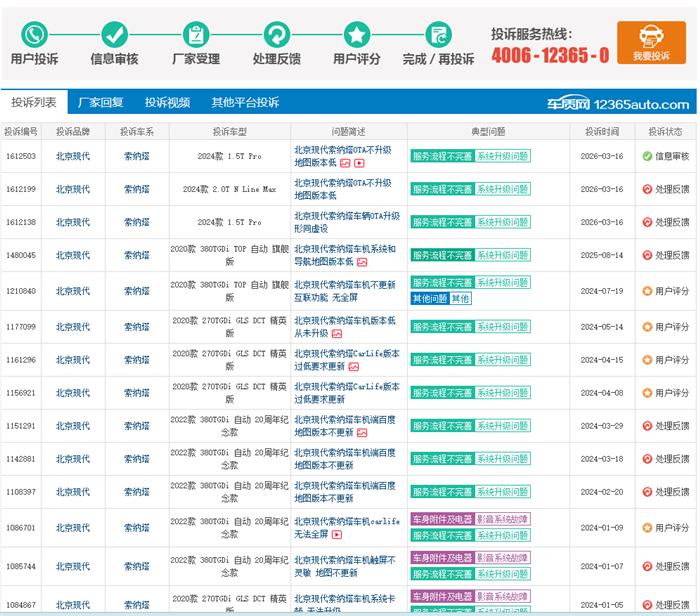Click the 其他问题 tag in row 1210840

pos(429,299)
